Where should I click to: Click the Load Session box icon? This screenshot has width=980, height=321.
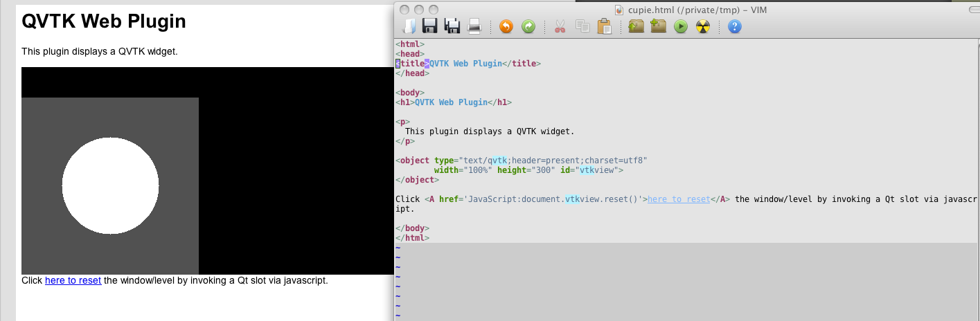pos(636,26)
